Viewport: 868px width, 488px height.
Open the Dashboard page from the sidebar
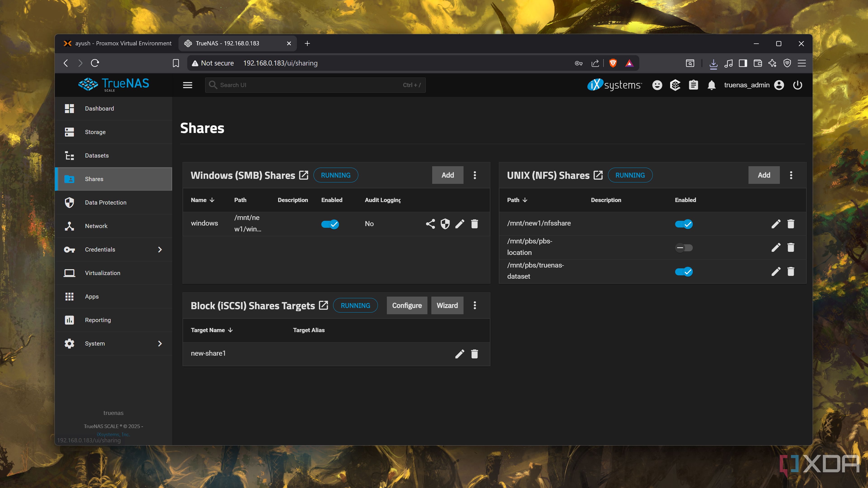(x=113, y=108)
